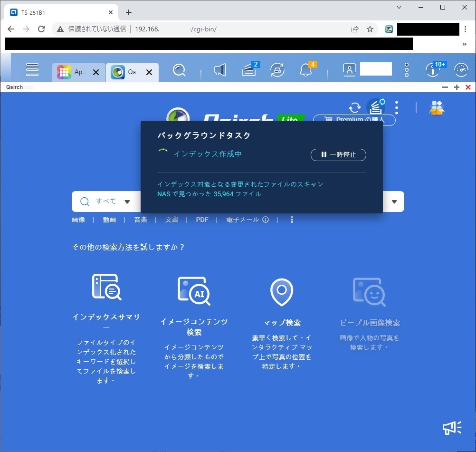Open more file type filters dots
This screenshot has height=452, width=476.
[x=292, y=220]
